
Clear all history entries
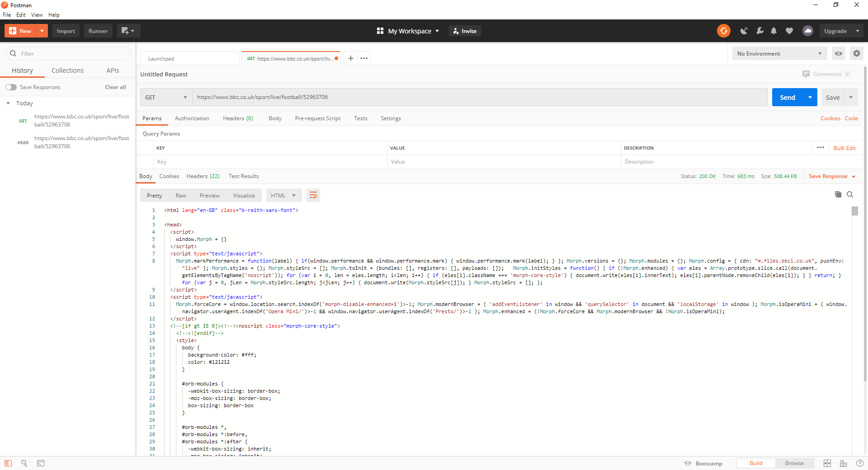pos(115,87)
